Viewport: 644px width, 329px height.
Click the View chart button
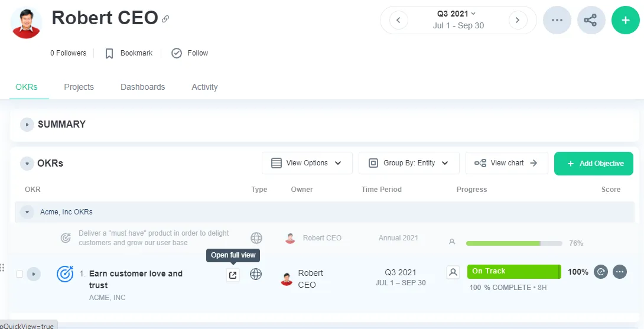click(x=506, y=163)
